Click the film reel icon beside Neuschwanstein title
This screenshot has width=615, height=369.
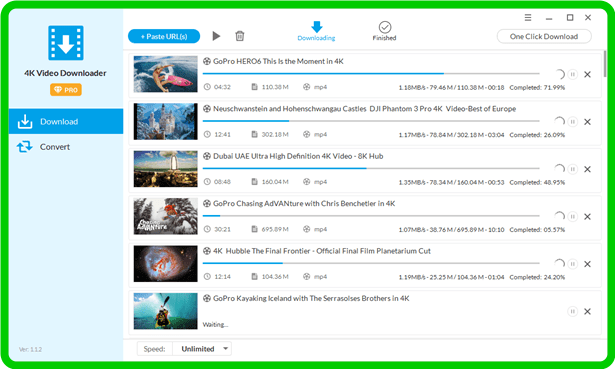(207, 109)
